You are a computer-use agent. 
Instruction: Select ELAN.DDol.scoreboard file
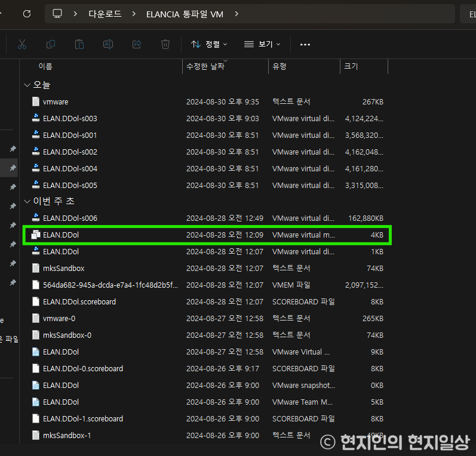pos(74,301)
